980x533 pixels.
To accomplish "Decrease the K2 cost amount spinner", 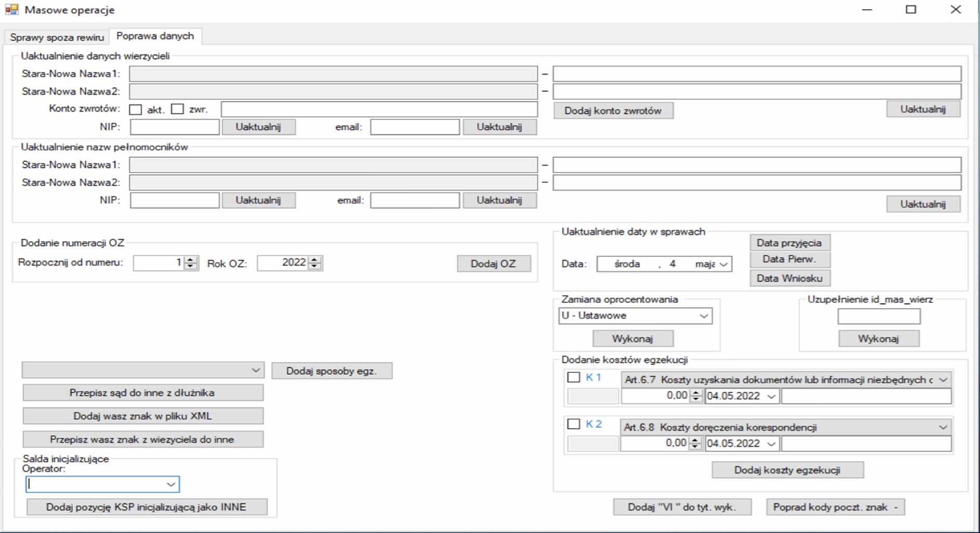I will click(695, 446).
